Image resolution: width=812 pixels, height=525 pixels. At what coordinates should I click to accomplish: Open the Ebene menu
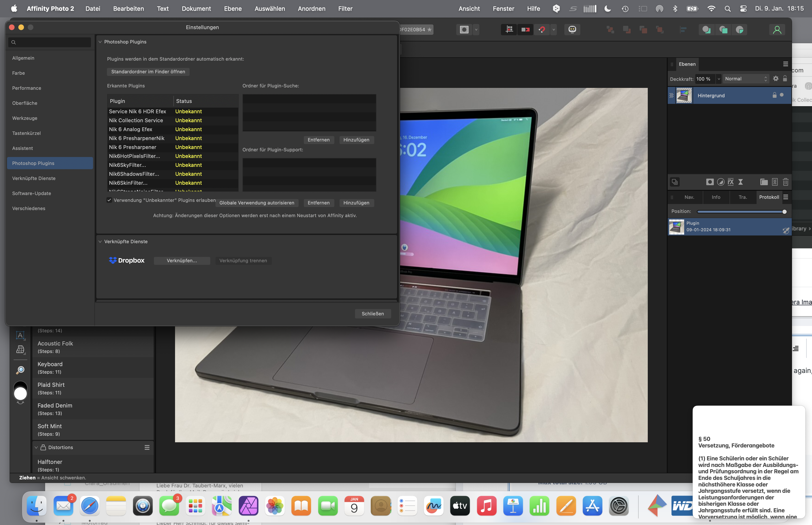coord(233,8)
